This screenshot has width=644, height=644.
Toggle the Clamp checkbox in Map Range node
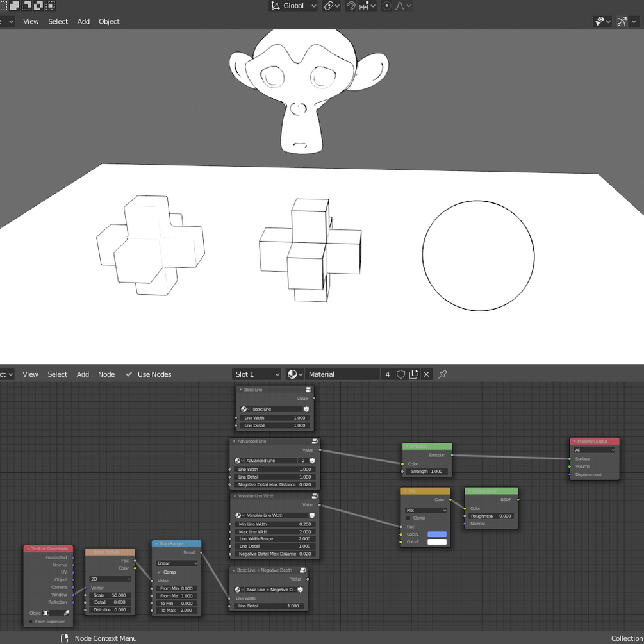[160, 572]
